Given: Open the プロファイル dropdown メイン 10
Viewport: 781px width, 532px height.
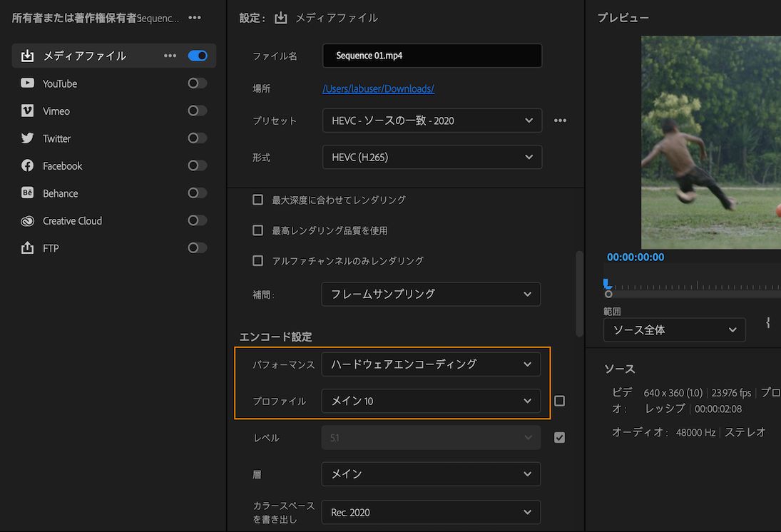Looking at the screenshot, I should (431, 401).
